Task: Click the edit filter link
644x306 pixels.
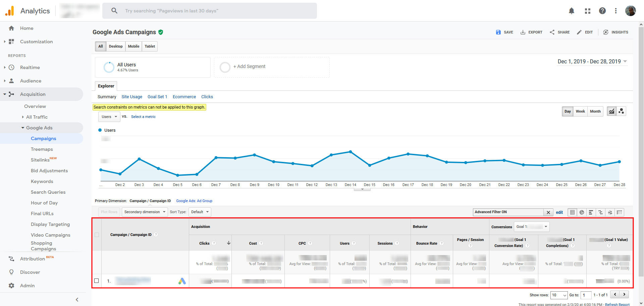Action: pos(559,212)
